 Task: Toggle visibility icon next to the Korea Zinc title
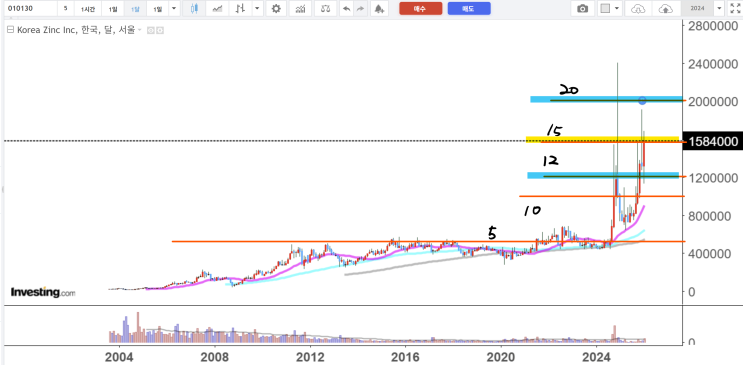point(151,30)
